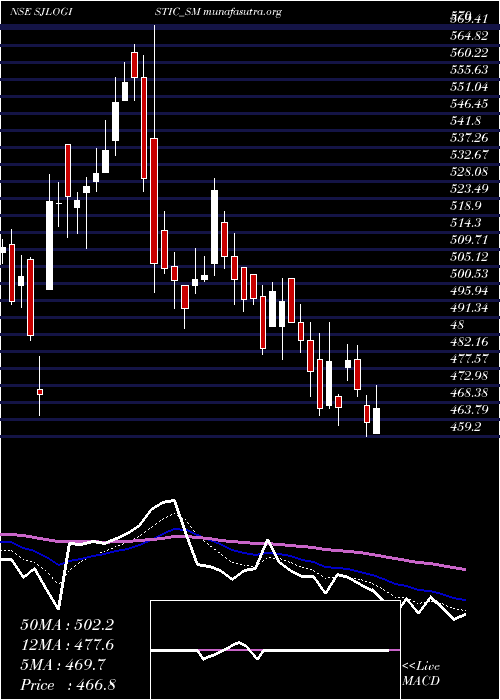Select the 472.98 axis value
This screenshot has height=700, width=500.
(x=471, y=375)
